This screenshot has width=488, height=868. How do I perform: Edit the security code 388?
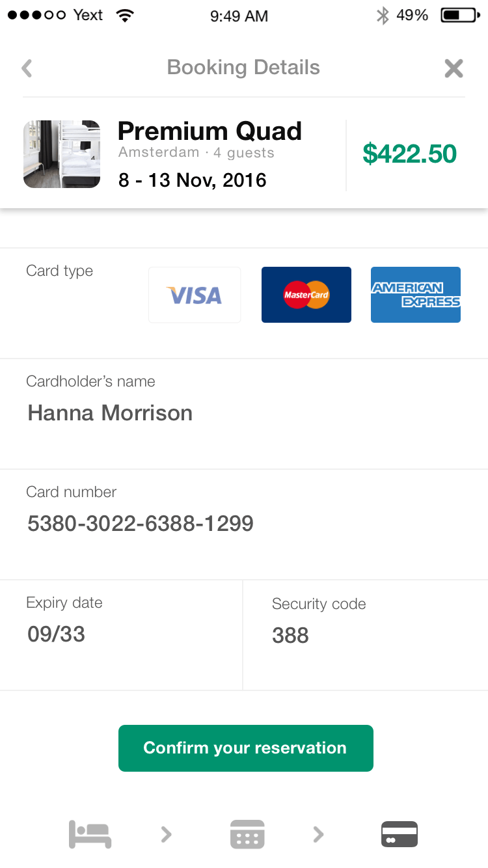tap(366, 635)
